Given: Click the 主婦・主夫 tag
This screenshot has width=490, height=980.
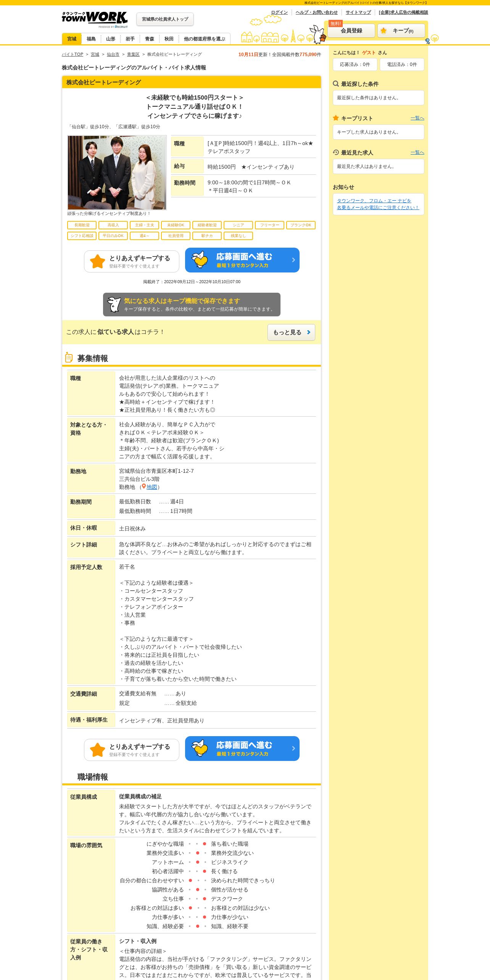Looking at the screenshot, I should tap(145, 225).
